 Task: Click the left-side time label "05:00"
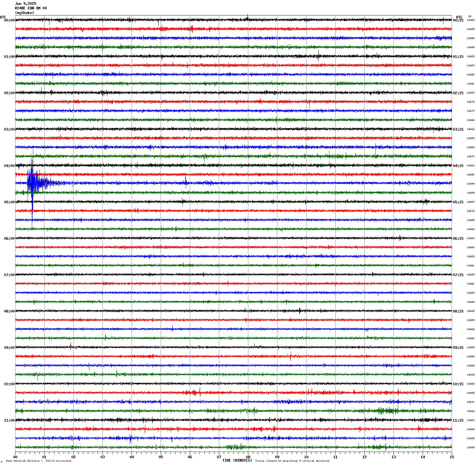click(x=9, y=202)
